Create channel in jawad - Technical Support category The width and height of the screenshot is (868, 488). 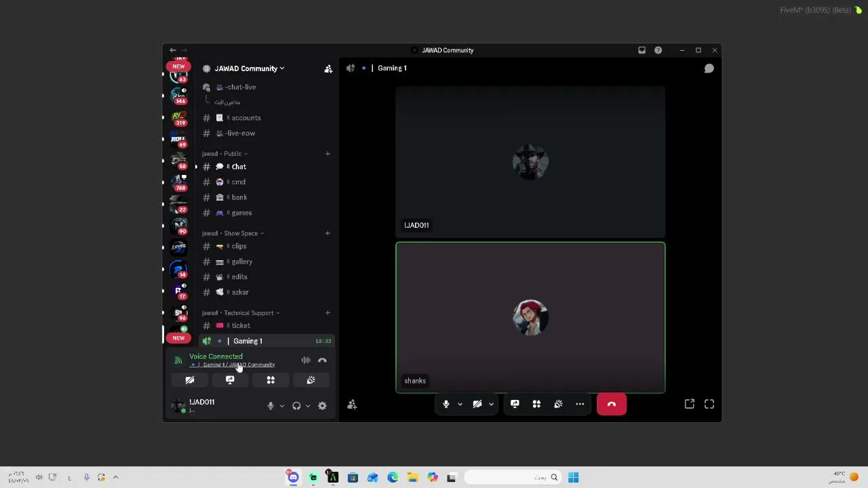pyautogui.click(x=328, y=313)
